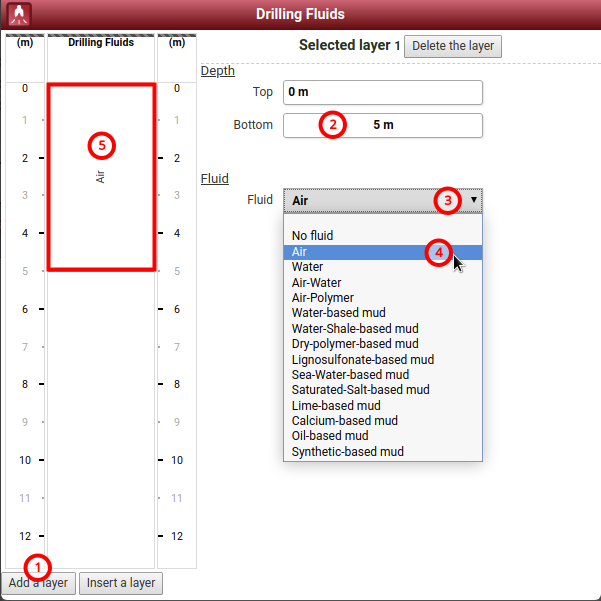Select Saturated-Salt-based mud
The image size is (601, 601).
(360, 390)
